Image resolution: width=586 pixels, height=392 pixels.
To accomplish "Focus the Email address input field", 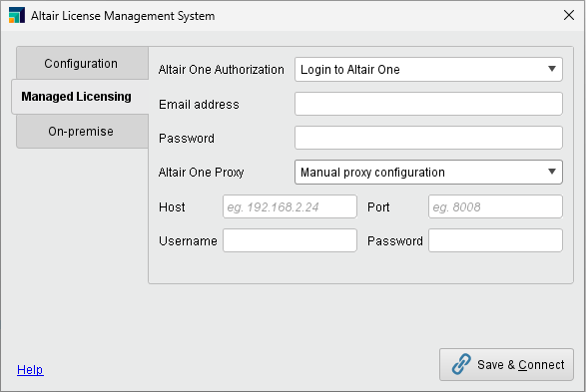I will pos(428,104).
